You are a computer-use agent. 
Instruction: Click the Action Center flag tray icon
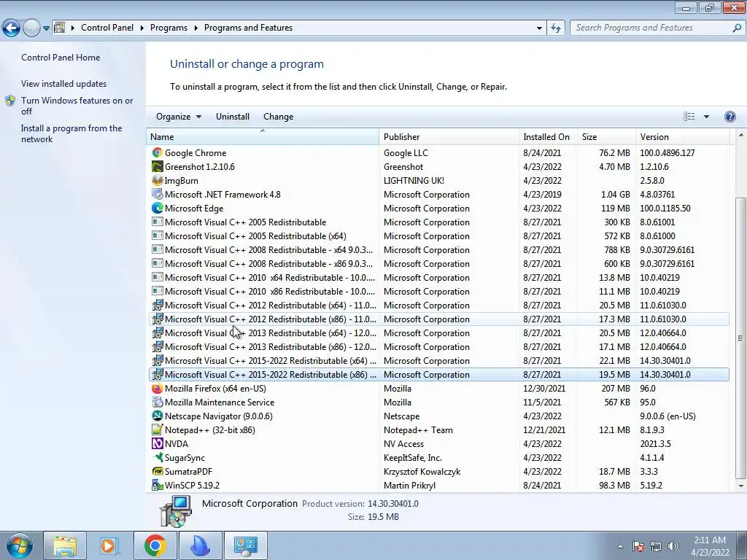(x=638, y=546)
